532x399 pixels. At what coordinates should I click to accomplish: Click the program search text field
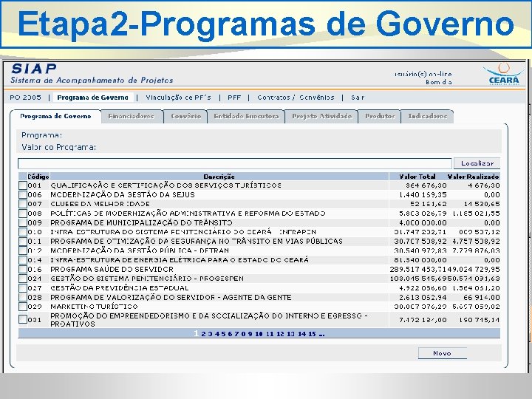click(x=235, y=163)
